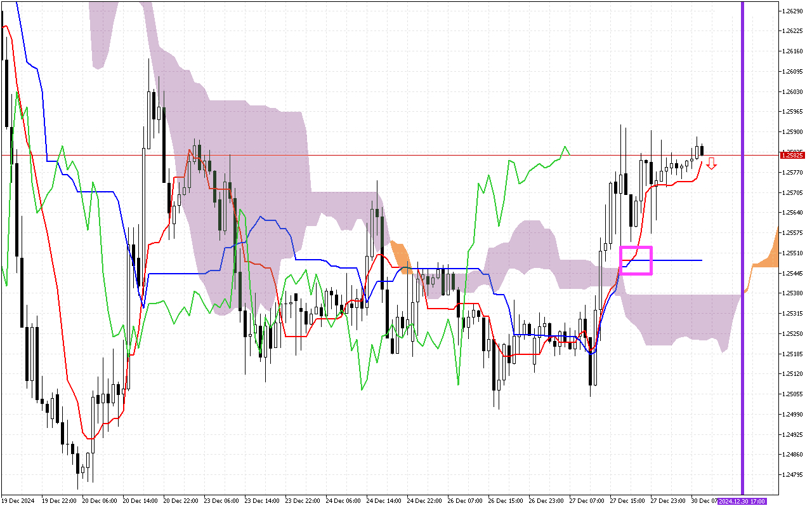Pick the 23 Dec 06:00 time label
The image size is (812, 508).
pos(221,501)
